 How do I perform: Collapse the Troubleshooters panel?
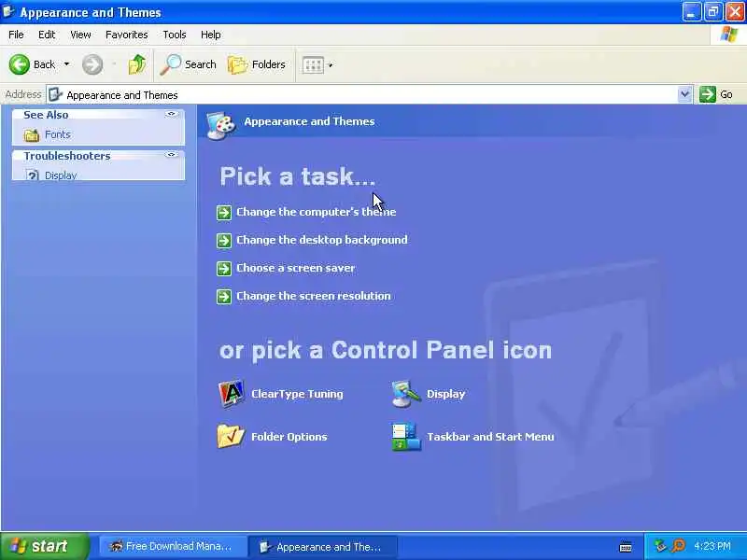[x=171, y=155]
